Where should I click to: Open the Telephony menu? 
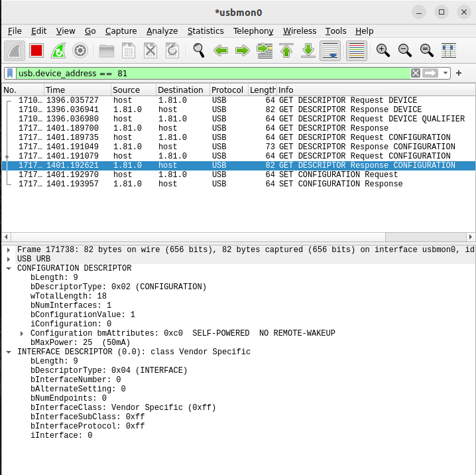(253, 31)
